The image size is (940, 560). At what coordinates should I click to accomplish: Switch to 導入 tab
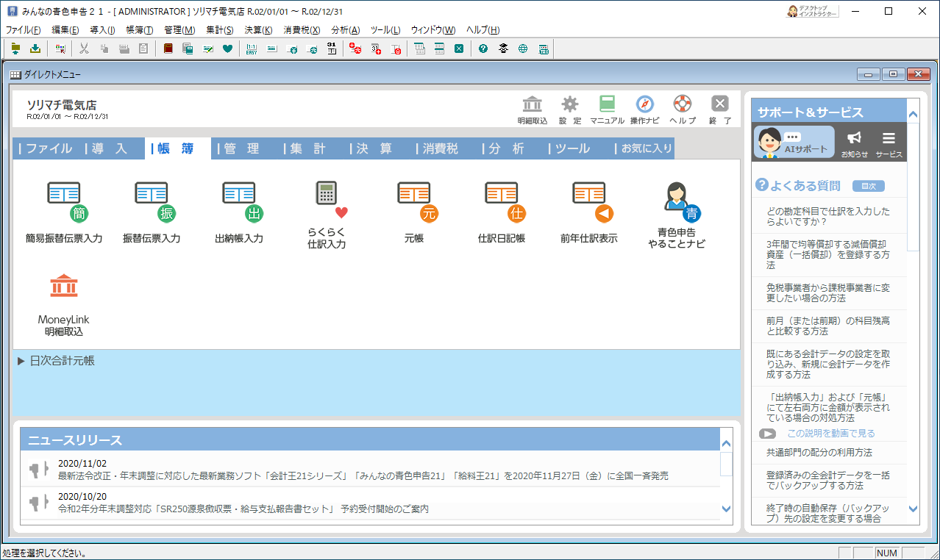coord(110,148)
